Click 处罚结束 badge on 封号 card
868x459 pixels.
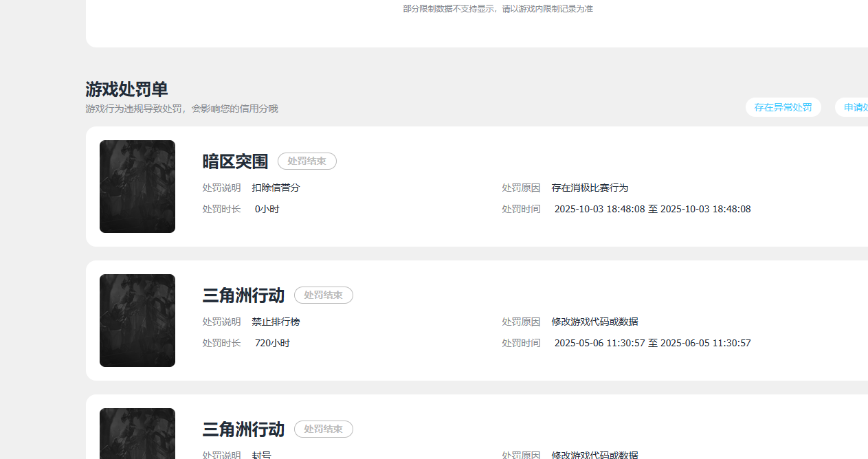pyautogui.click(x=324, y=429)
